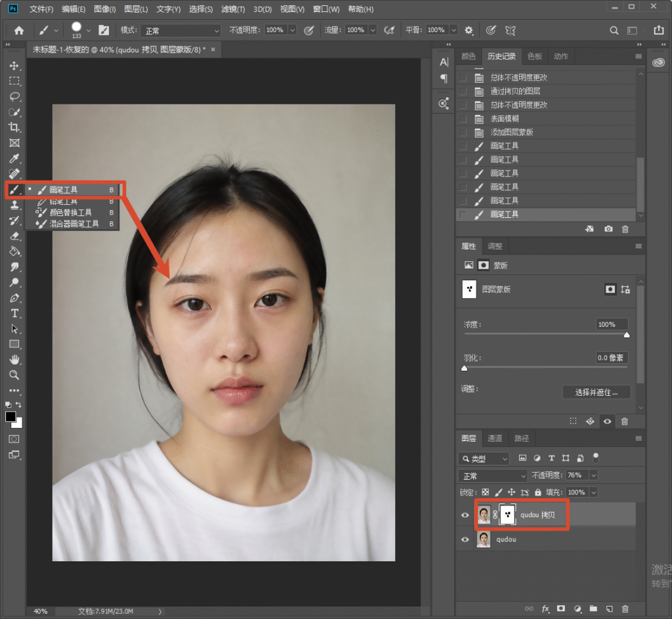Create new snapshot camera icon
Viewport: 672px width, 619px height.
608,229
